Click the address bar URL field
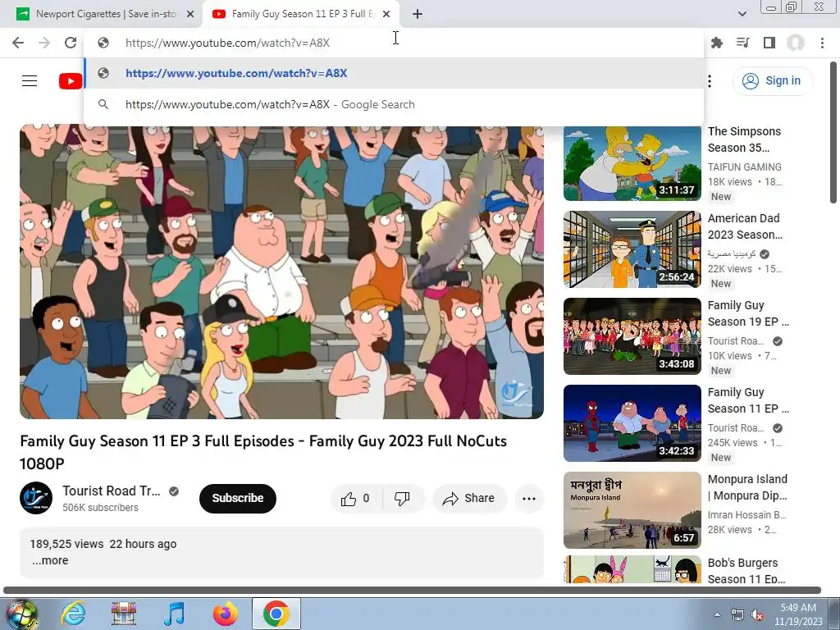The width and height of the screenshot is (840, 630). pyautogui.click(x=394, y=43)
